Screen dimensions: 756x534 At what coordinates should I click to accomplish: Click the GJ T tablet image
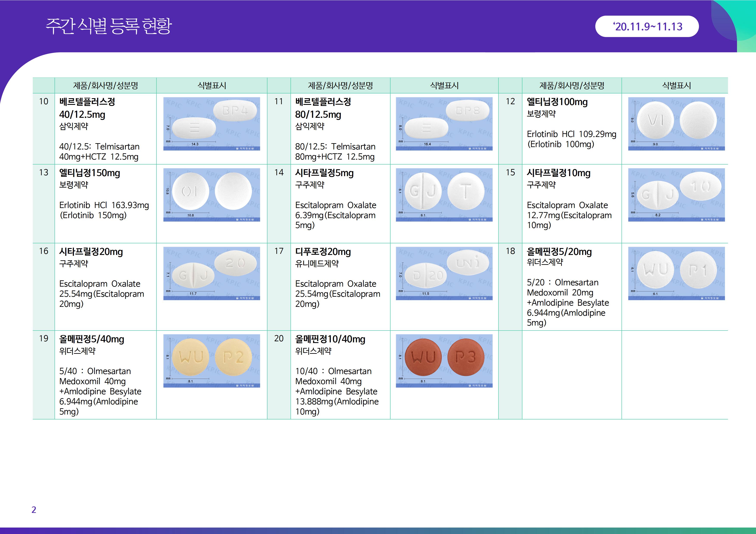coord(444,195)
